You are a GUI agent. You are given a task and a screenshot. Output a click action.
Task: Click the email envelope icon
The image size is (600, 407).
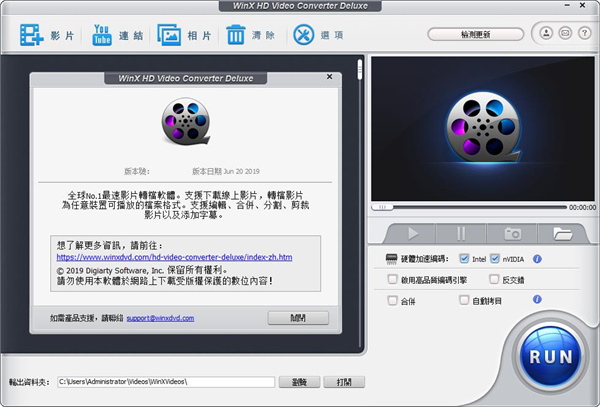(564, 33)
